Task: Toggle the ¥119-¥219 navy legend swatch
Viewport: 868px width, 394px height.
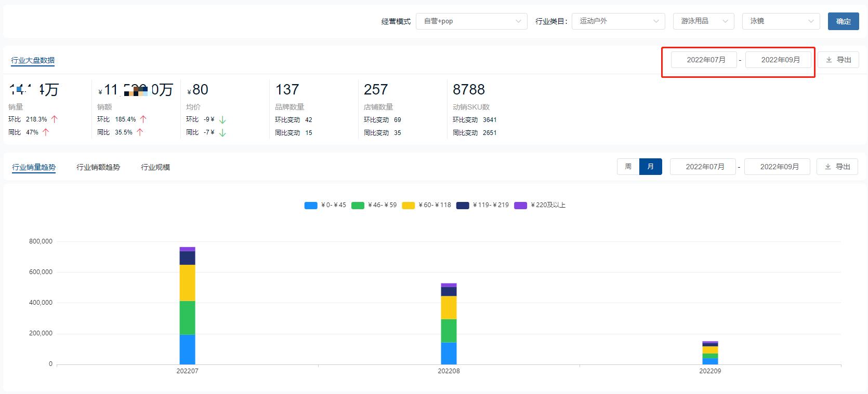Action: 463,206
